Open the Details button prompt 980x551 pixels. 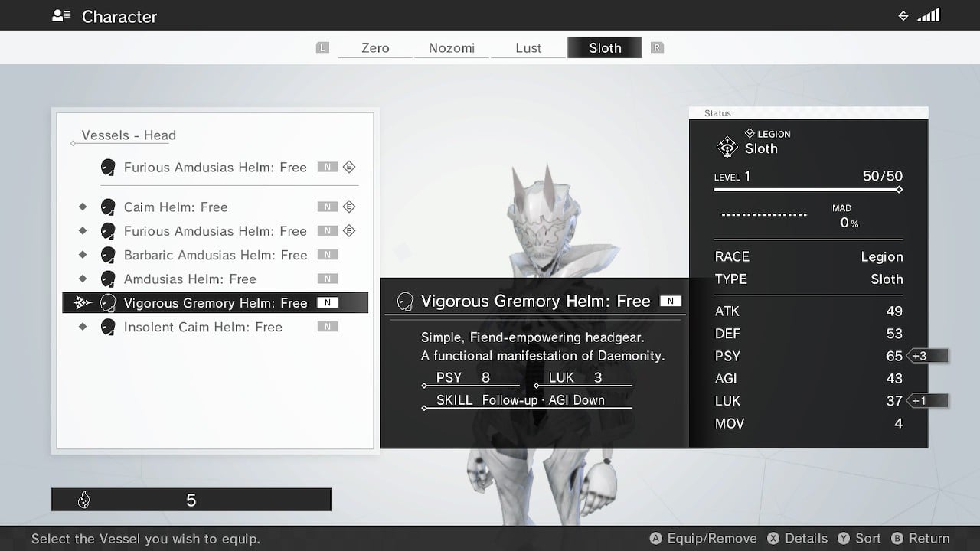coord(799,539)
